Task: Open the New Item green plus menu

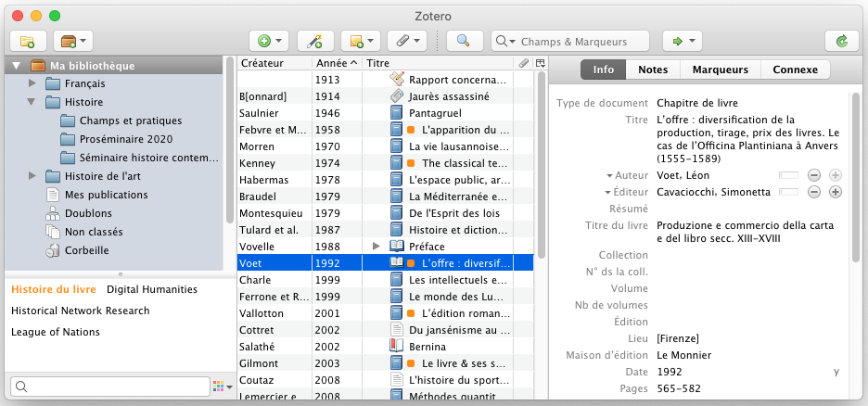Action: (269, 41)
